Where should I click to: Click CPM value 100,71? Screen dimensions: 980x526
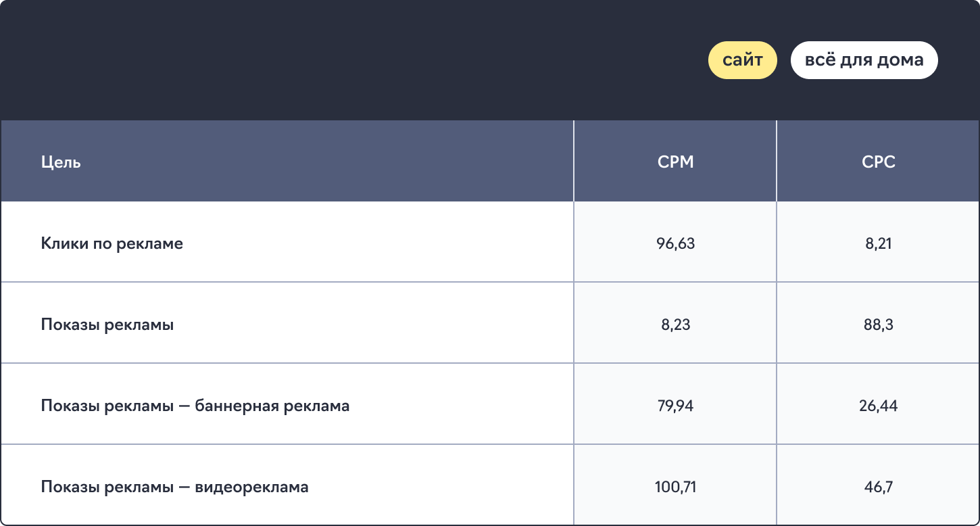coord(675,487)
